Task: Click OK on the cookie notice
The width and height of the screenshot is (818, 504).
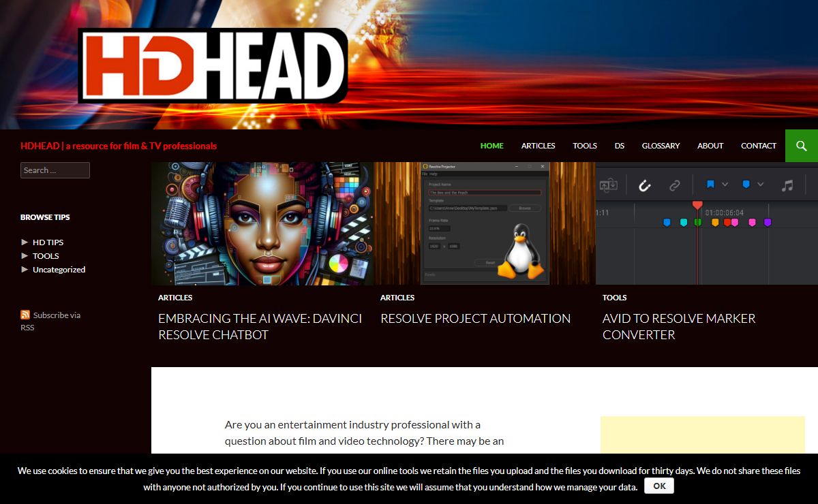Action: (x=659, y=486)
